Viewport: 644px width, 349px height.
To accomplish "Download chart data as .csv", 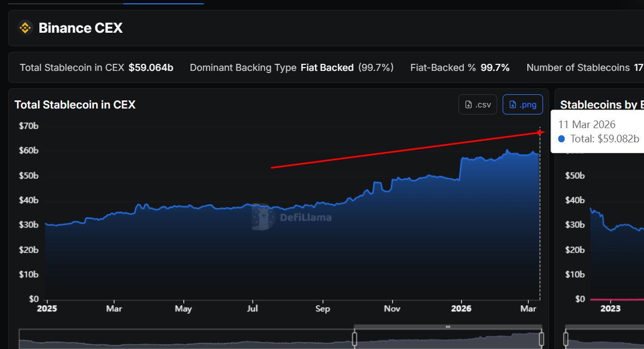I will (478, 105).
